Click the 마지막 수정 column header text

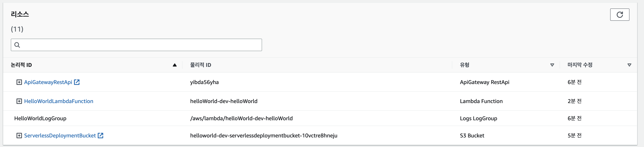coord(580,65)
